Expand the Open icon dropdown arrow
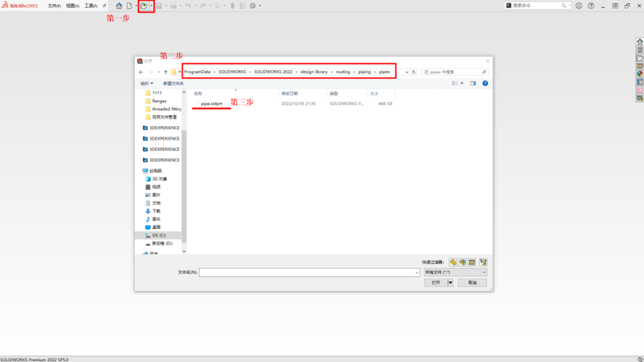The width and height of the screenshot is (644, 362). coord(151,6)
